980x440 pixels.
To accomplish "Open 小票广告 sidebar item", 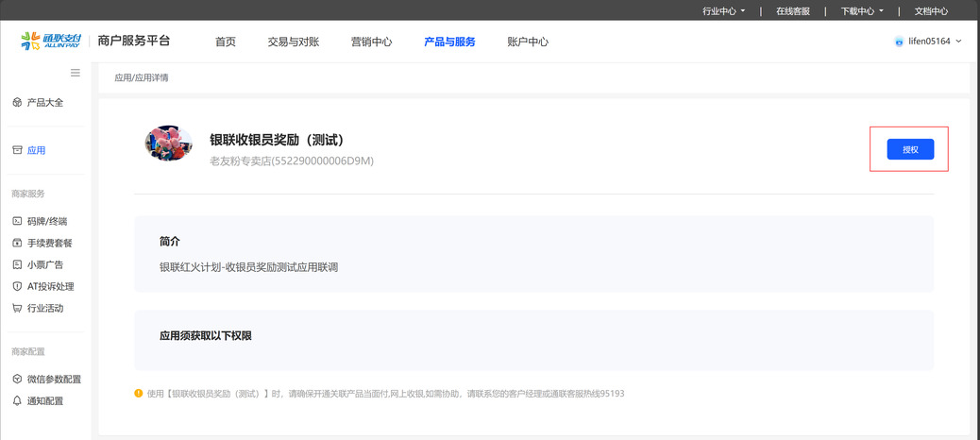I will (45, 265).
